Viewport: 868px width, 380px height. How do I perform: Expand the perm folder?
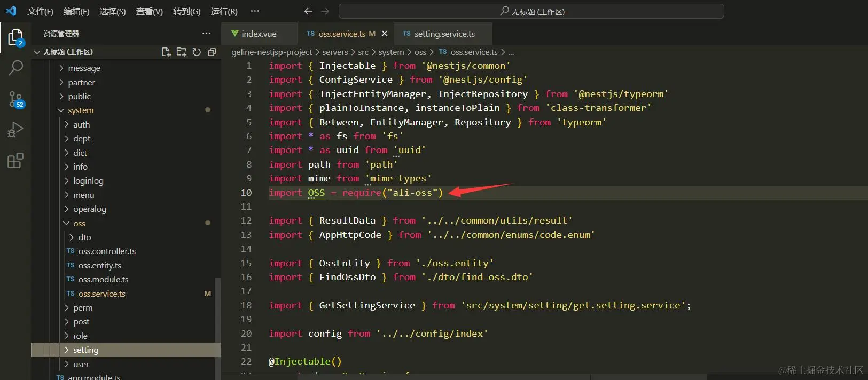click(x=126, y=307)
